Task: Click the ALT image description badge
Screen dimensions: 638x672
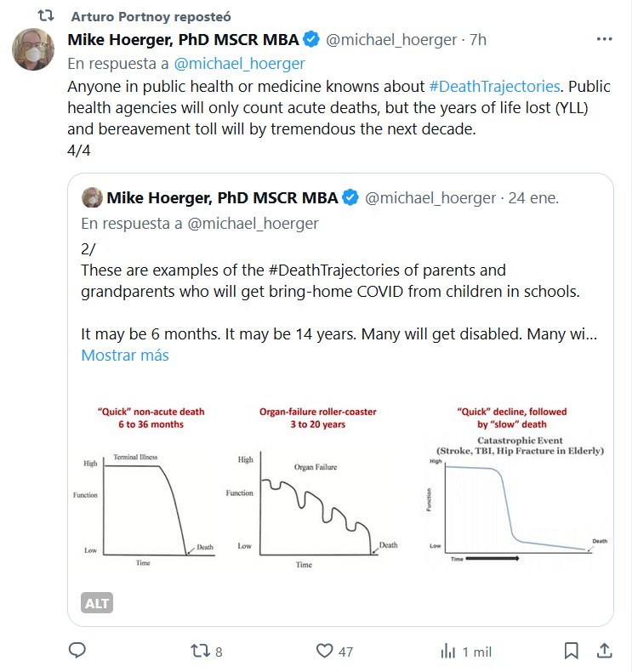Action: tap(97, 603)
